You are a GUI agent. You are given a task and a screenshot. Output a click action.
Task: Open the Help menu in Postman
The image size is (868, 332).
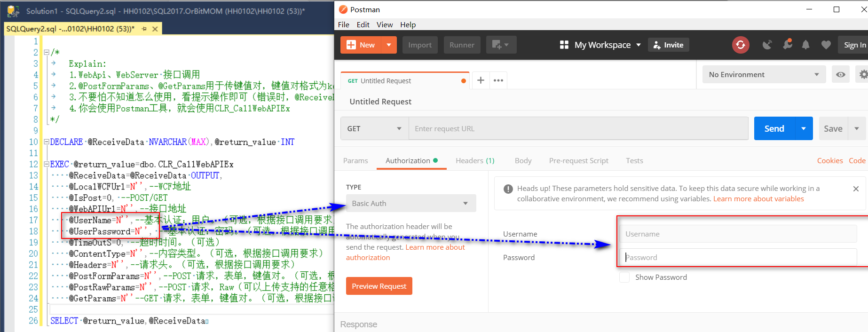coord(408,24)
